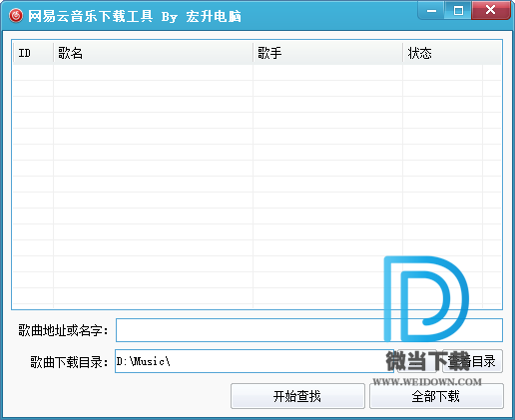Minimize the download tool window
The image size is (515, 420).
tap(431, 11)
